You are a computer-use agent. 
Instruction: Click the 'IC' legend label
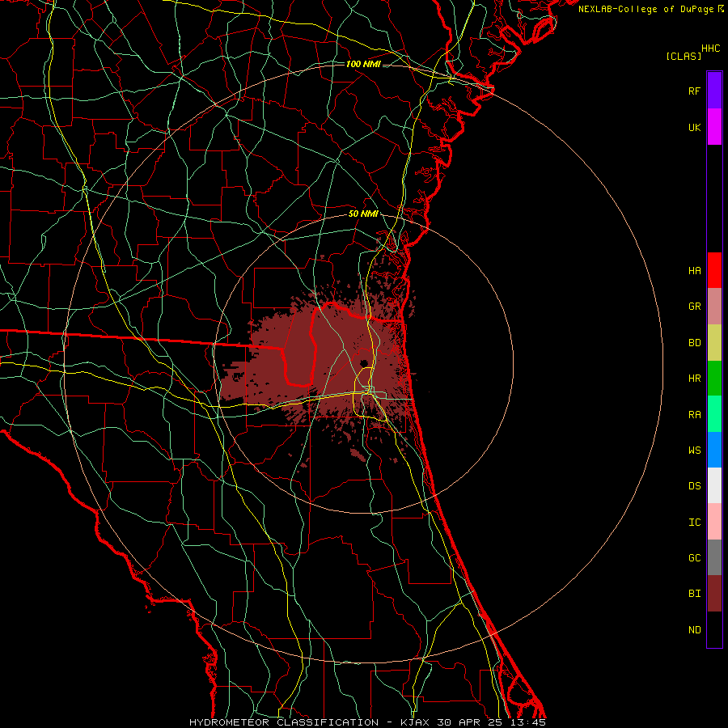(694, 523)
